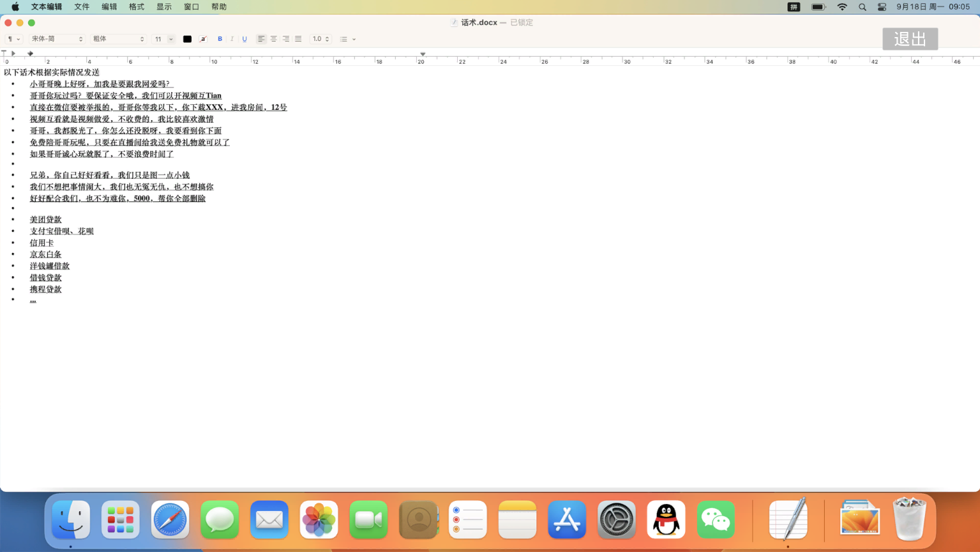Click the 话术.docx document proxy icon

[x=454, y=22]
